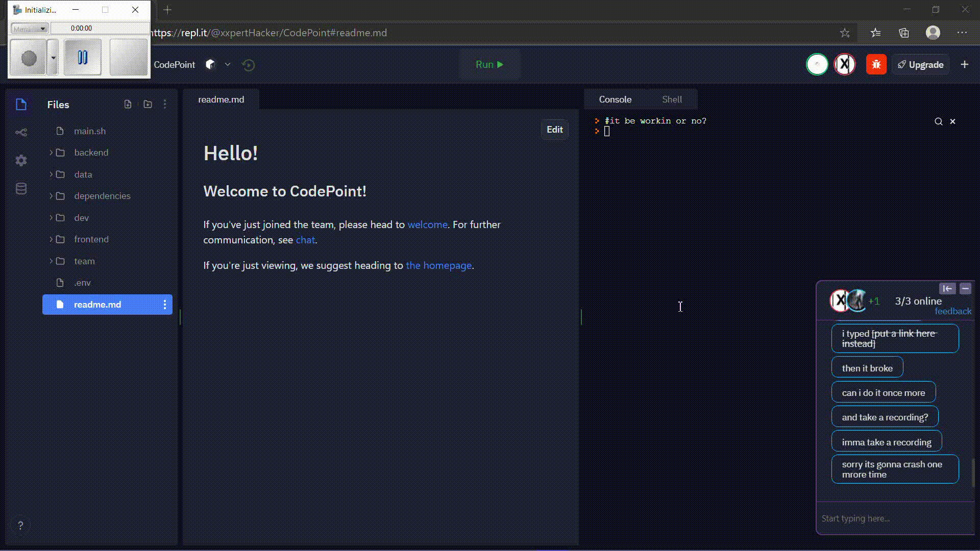This screenshot has width=980, height=551.
Task: Click the X avatar in header
Action: click(x=845, y=65)
